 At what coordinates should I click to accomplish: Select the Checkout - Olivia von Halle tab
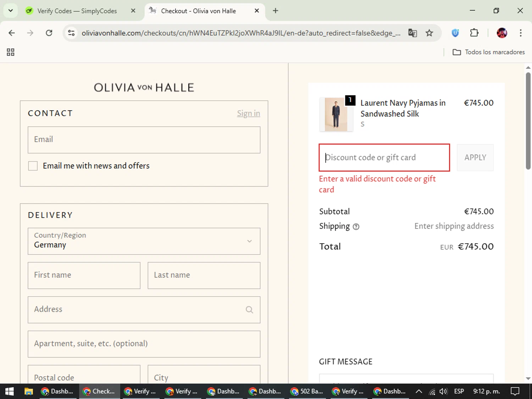tap(199, 11)
